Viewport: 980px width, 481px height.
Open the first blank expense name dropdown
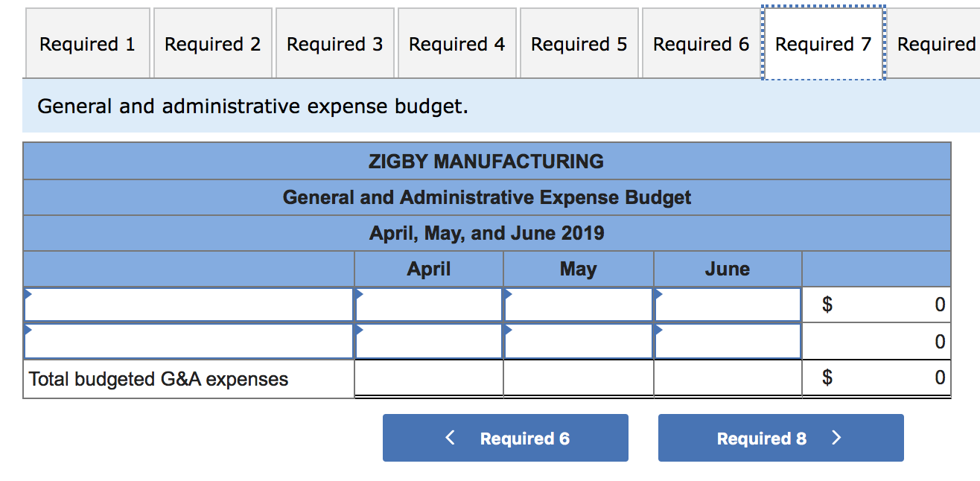pyautogui.click(x=189, y=305)
